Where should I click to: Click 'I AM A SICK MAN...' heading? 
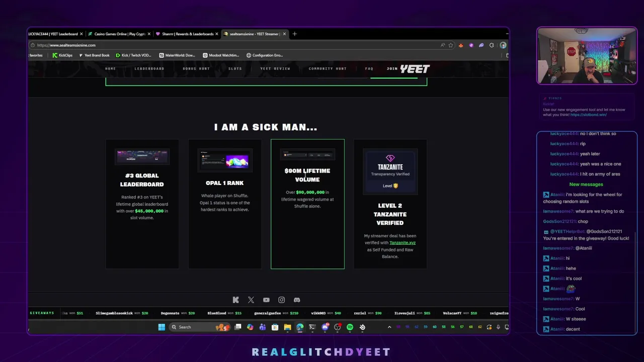[x=266, y=127]
